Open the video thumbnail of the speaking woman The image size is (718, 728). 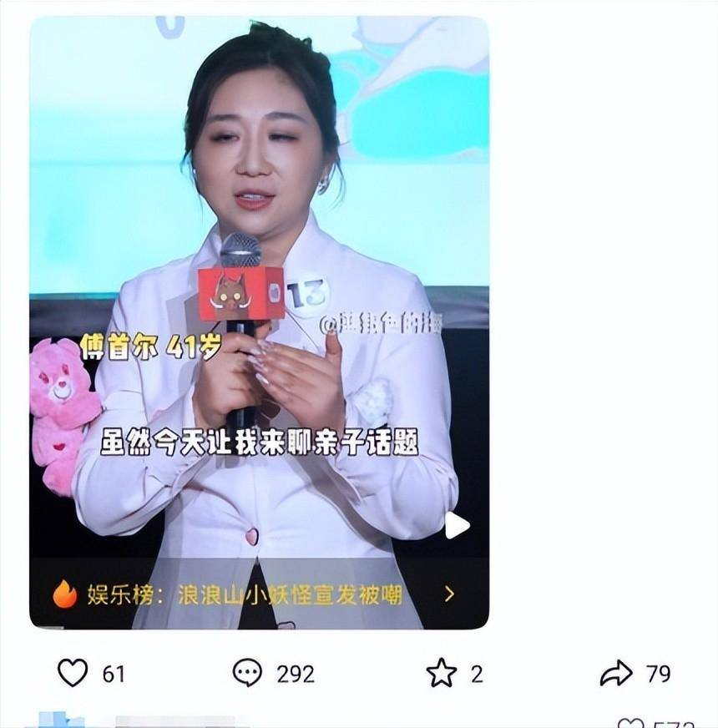click(259, 323)
